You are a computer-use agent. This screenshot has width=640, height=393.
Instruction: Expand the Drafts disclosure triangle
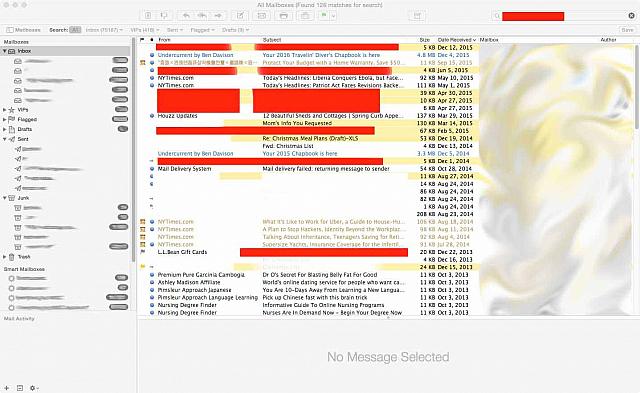coord(4,129)
